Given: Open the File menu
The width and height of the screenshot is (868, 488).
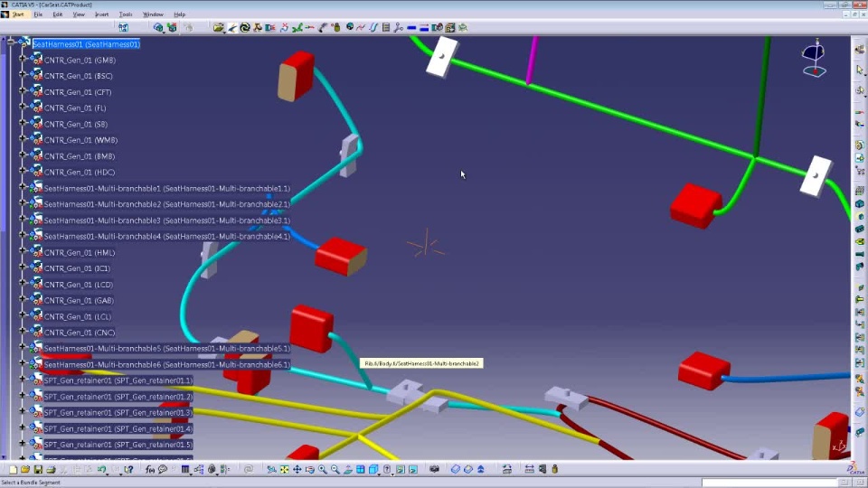Looking at the screenshot, I should pos(38,14).
